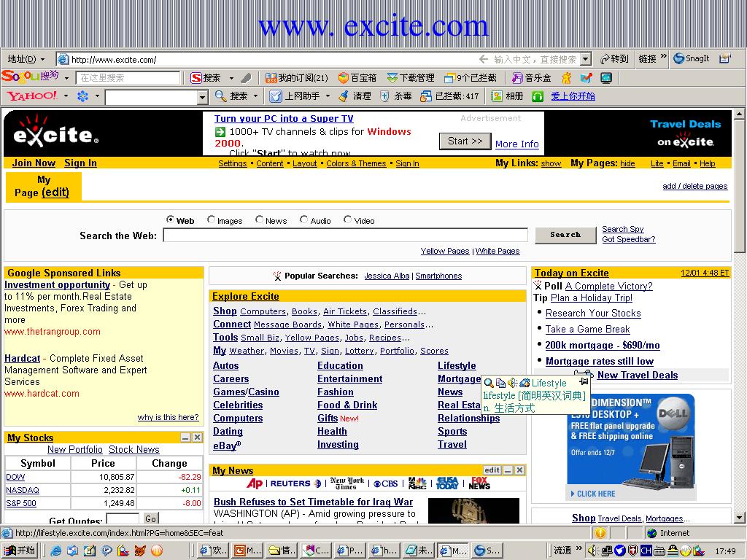Open 下载管理 download manager
This screenshot has height=560, width=747.
(x=411, y=77)
